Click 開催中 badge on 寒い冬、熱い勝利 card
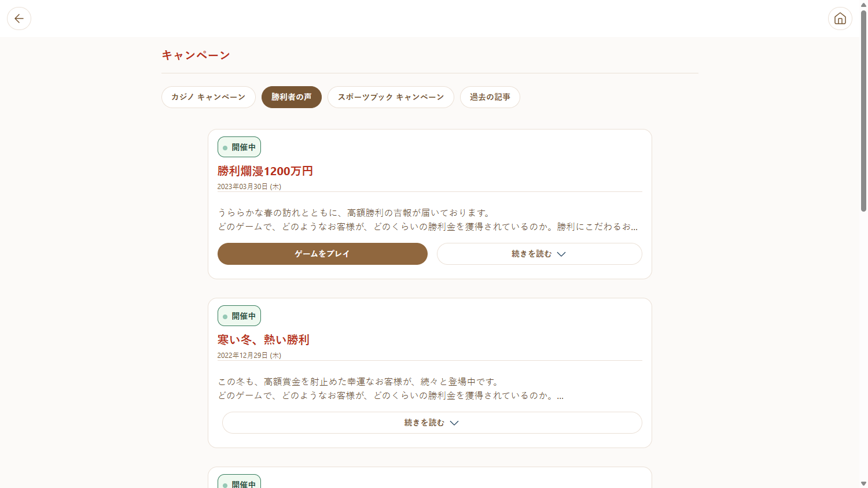Screen dimensions: 868x488 239,316
